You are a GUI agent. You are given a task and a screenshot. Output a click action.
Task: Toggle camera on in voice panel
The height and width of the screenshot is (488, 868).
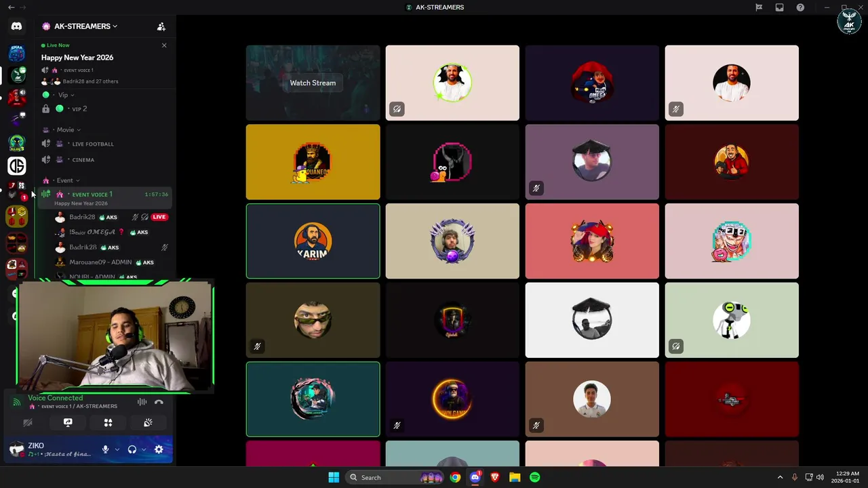[x=28, y=422]
